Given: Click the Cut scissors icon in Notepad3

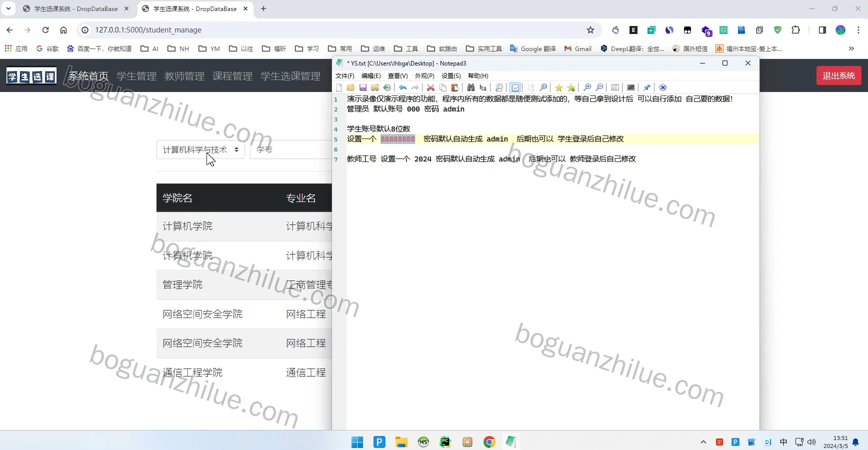Looking at the screenshot, I should 430,87.
